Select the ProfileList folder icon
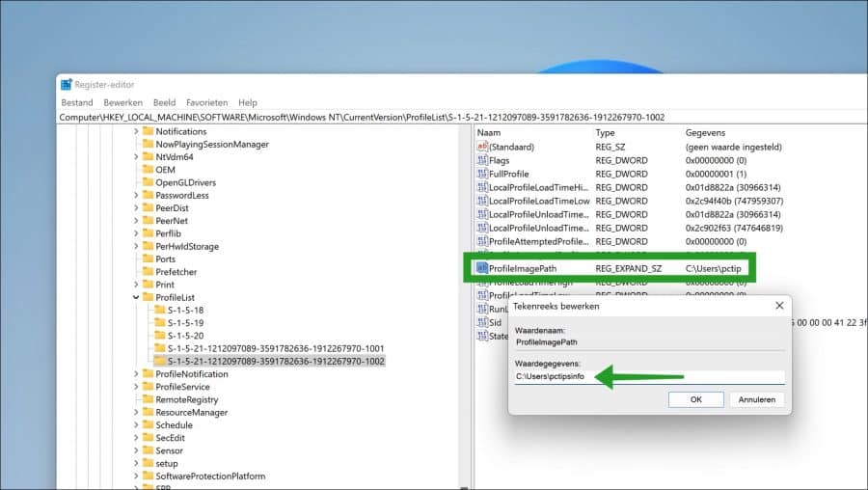 click(148, 297)
